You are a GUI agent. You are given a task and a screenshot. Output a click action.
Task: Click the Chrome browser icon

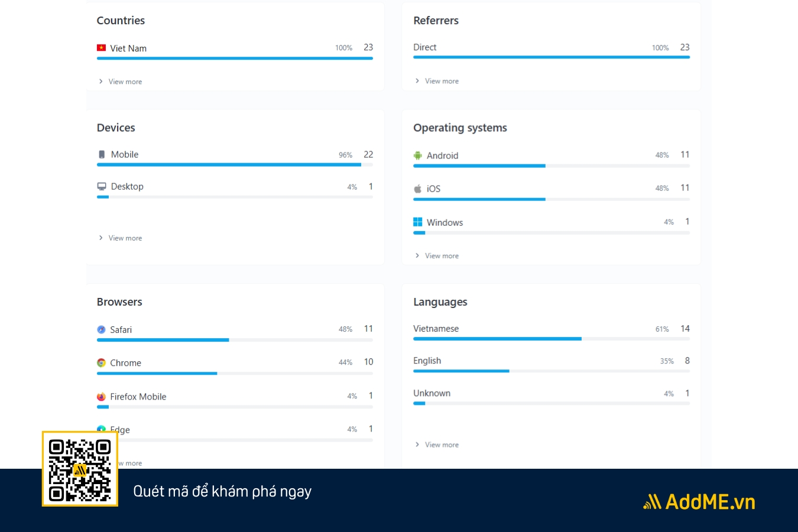[101, 363]
